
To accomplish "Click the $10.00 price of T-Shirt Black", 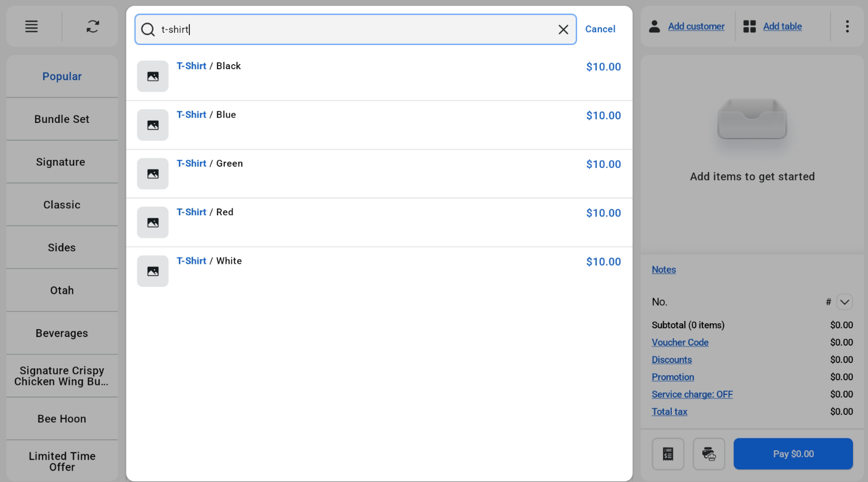I will pyautogui.click(x=604, y=67).
